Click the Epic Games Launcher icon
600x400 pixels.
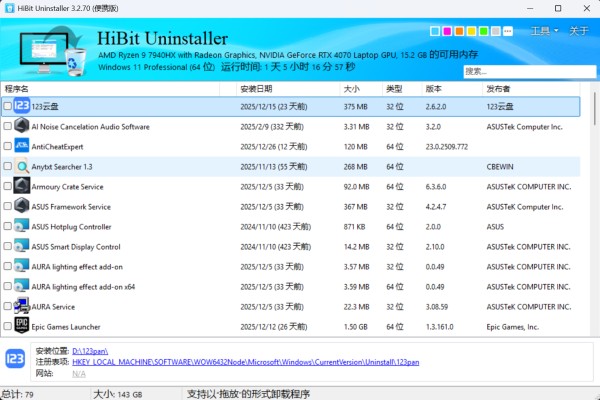pyautogui.click(x=22, y=326)
